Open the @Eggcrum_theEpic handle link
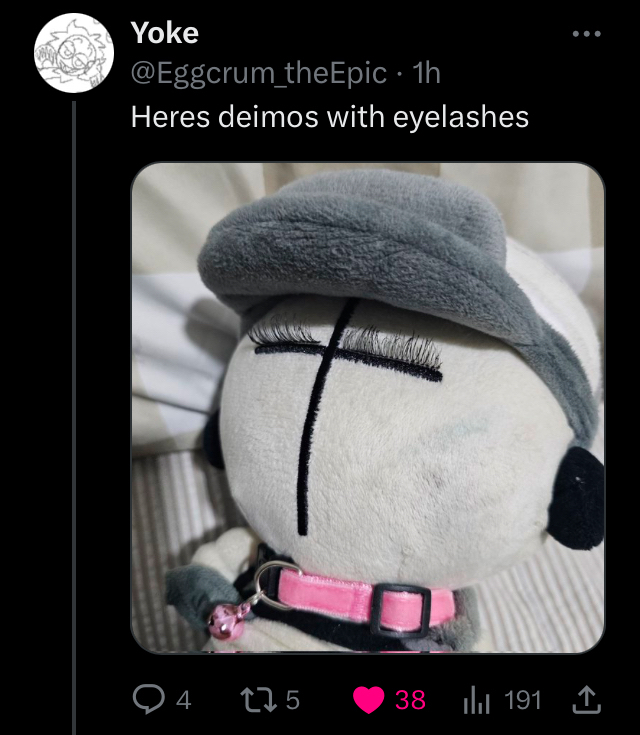Viewport: 640px width, 735px height. click(258, 73)
